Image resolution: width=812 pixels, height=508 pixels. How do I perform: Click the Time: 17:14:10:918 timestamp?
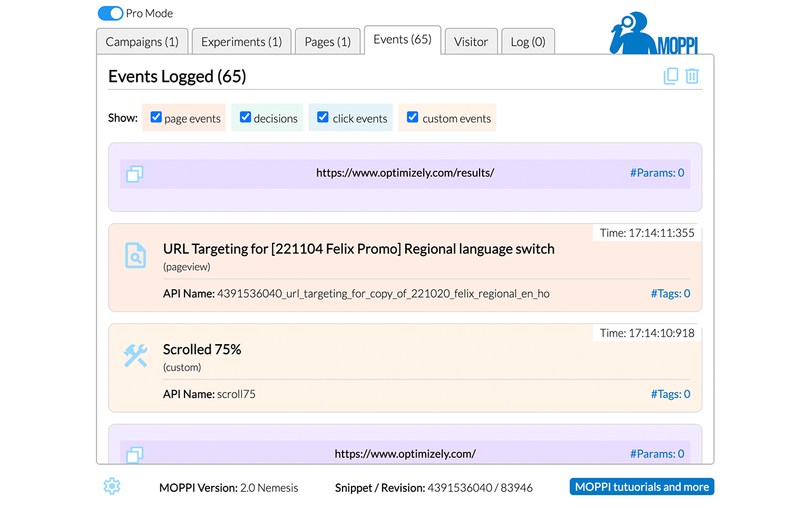(x=647, y=333)
